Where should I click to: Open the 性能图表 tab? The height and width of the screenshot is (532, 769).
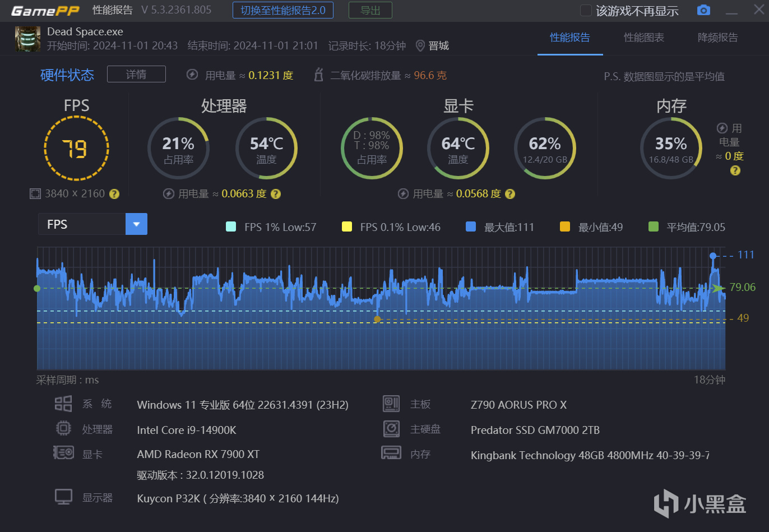pos(644,38)
